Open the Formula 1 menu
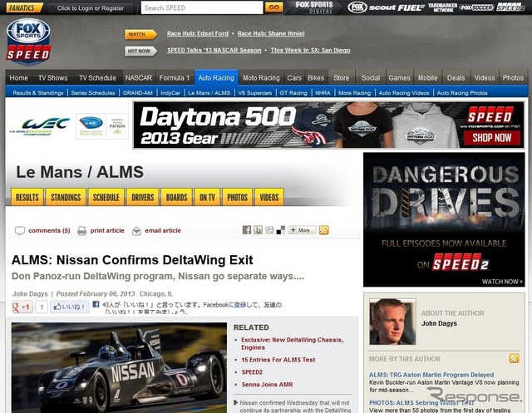Image resolution: width=532 pixels, height=413 pixels. (x=175, y=77)
